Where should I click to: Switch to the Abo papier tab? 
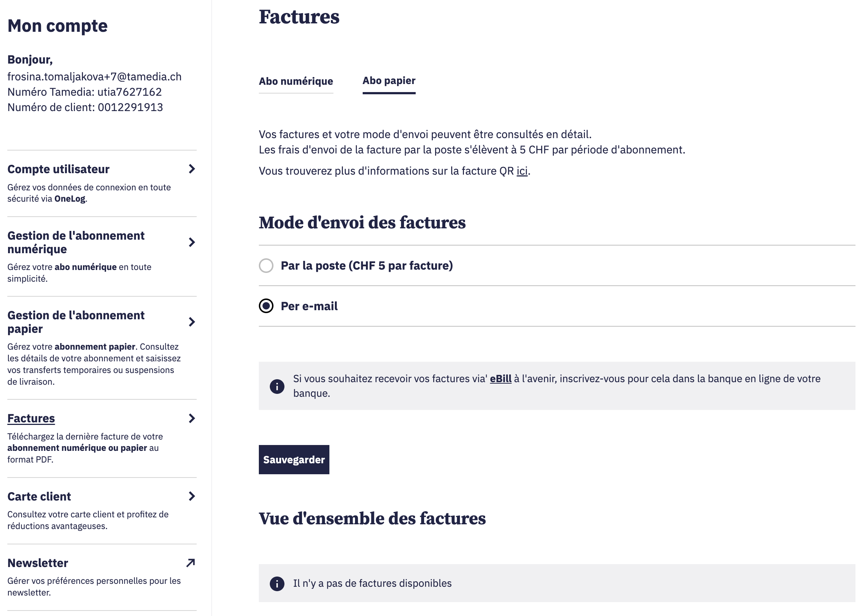click(x=389, y=81)
